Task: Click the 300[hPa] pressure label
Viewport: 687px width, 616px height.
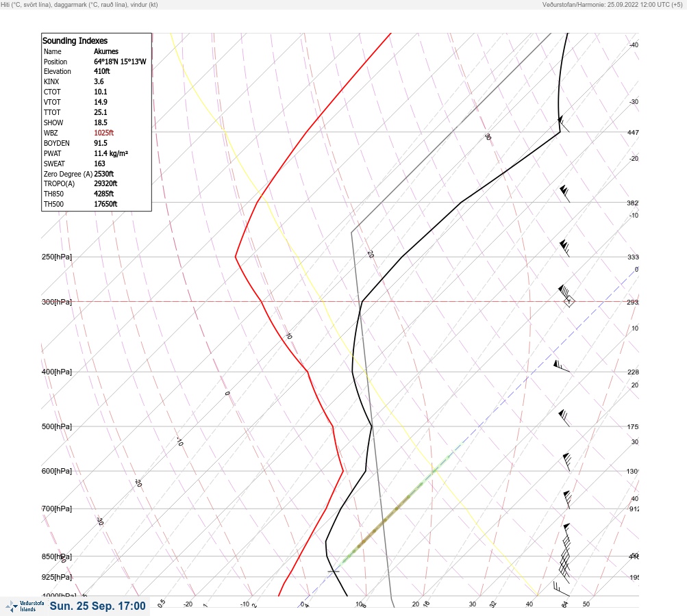Action: tap(57, 302)
